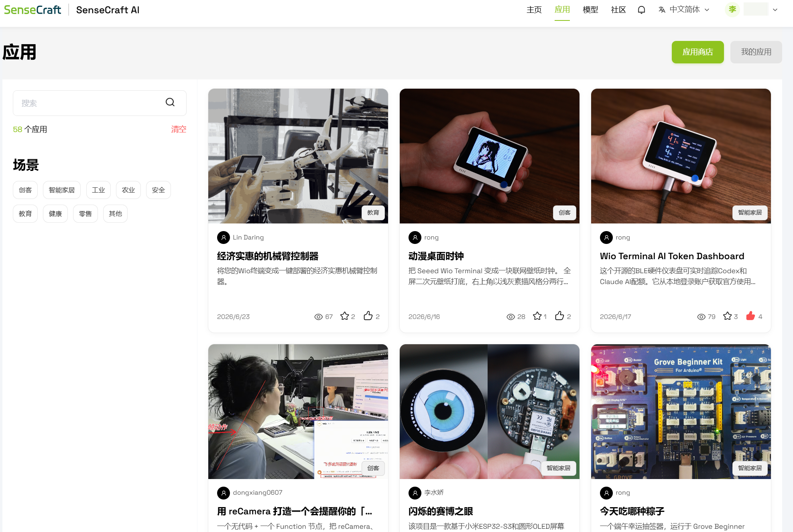The width and height of the screenshot is (793, 532).
Task: Open 经济实惠的机械臂控制器 title
Action: [x=268, y=256]
